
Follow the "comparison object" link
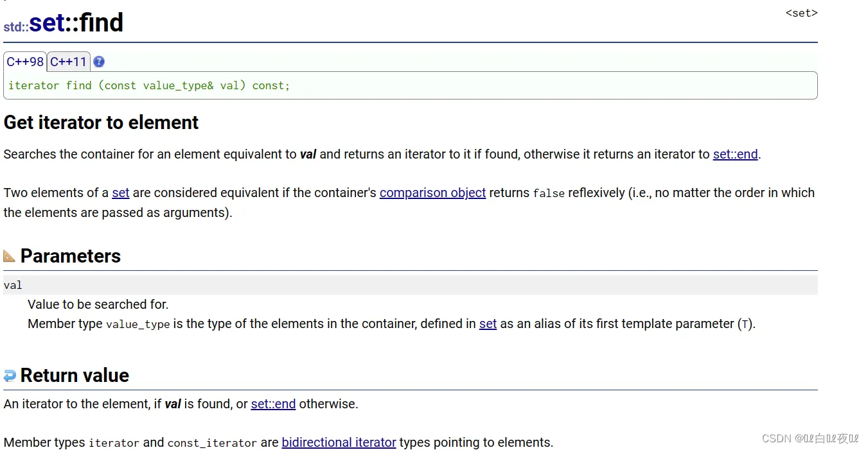(x=432, y=193)
